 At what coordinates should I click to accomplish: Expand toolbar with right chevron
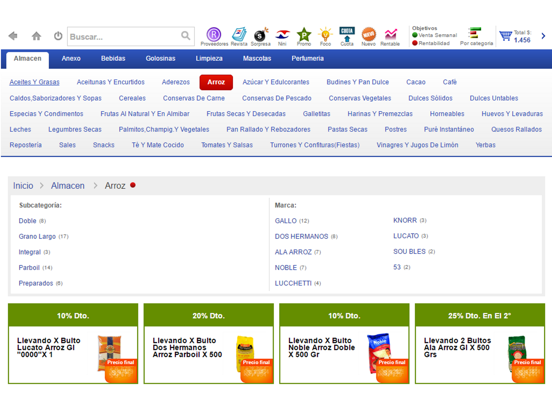click(543, 36)
